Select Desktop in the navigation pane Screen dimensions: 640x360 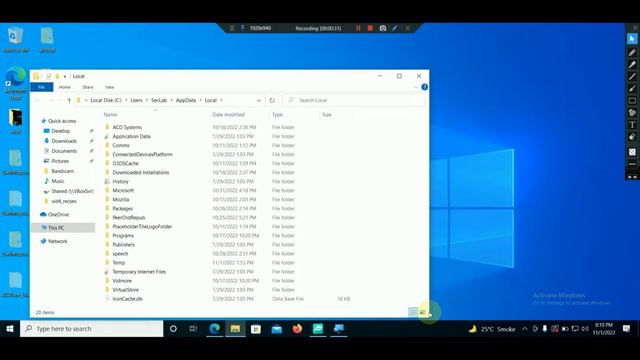coord(60,131)
